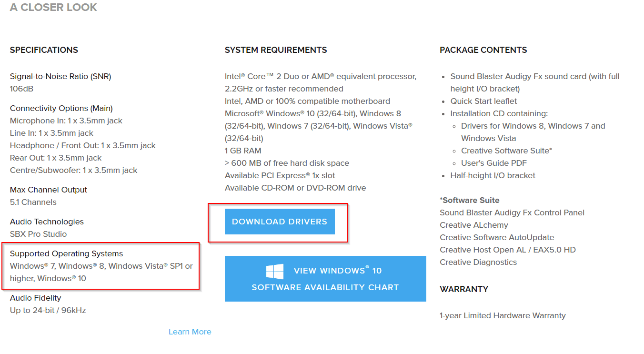Viewport: 644px width, 354px height.
Task: Select the Max Channel Output item
Action: click(48, 189)
